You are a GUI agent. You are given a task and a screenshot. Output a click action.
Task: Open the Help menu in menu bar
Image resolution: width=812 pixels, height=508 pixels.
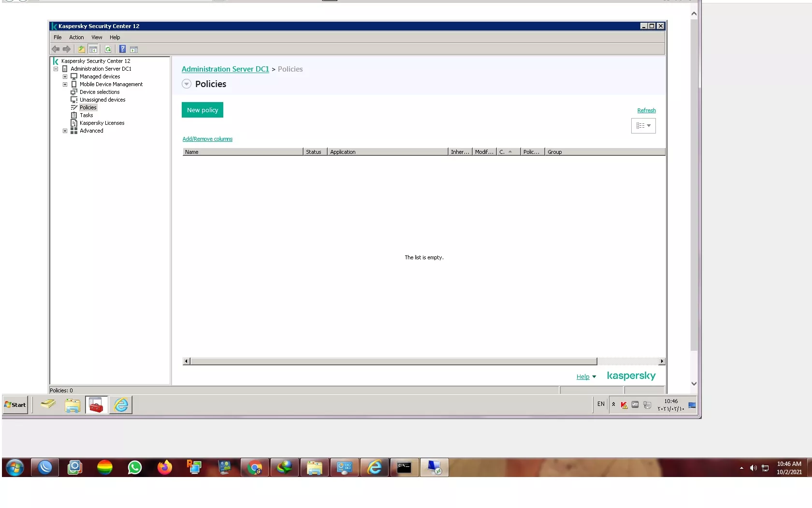[115, 37]
